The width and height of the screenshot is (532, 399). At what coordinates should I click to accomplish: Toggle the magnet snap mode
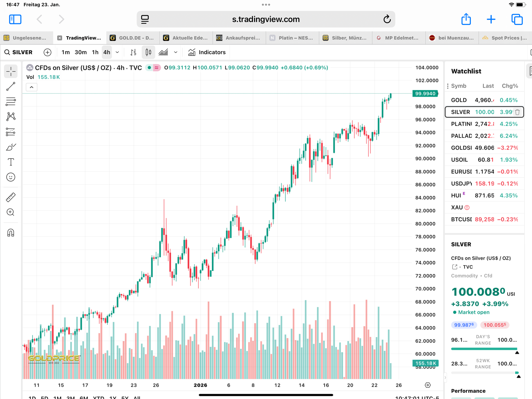[x=11, y=233]
